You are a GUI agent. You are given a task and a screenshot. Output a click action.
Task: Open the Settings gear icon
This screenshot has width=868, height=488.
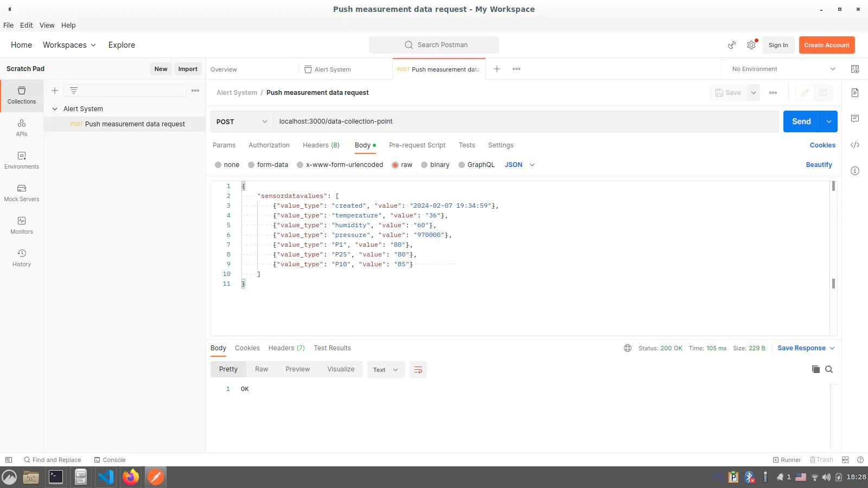pos(751,45)
